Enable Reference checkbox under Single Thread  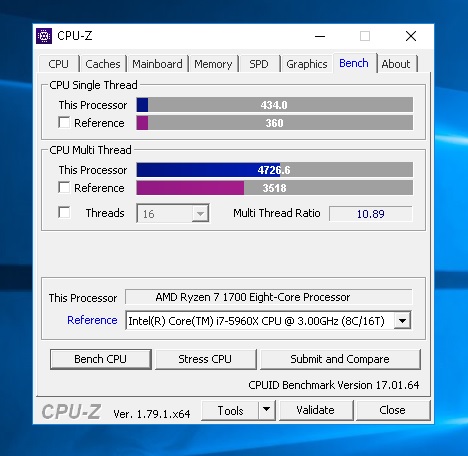tap(64, 122)
